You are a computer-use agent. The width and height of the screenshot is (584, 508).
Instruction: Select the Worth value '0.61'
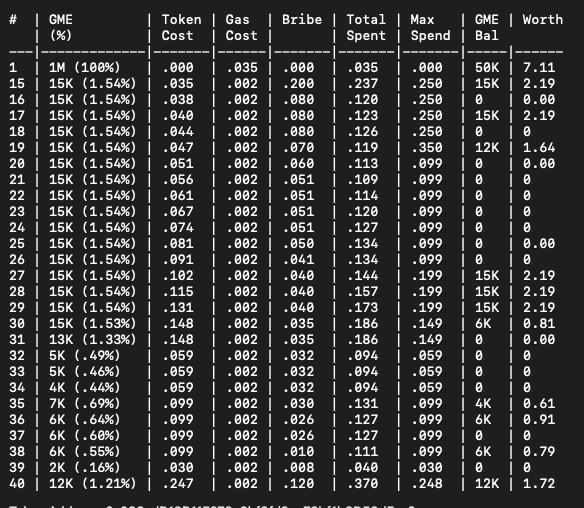[539, 404]
